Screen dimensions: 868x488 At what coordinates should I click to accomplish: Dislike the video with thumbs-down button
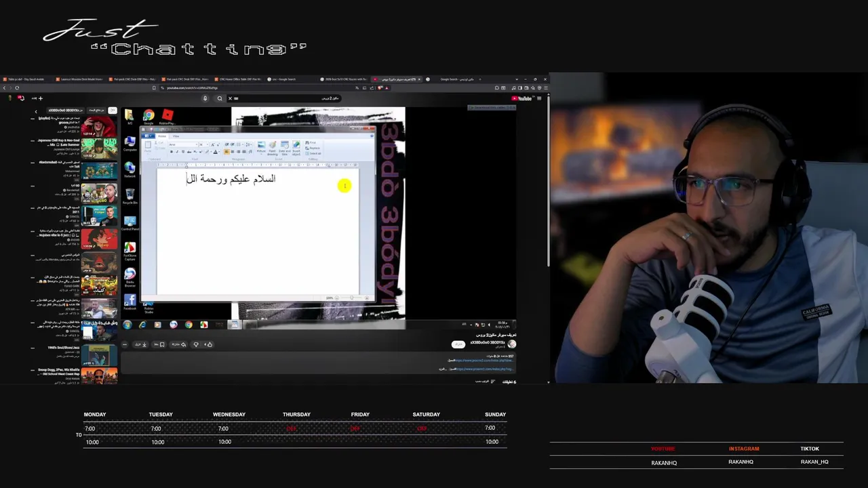[196, 344]
